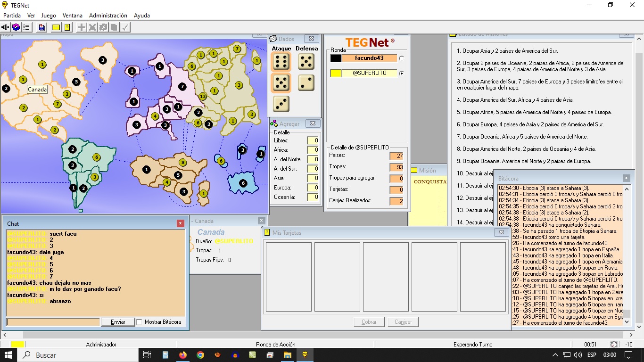Enable the Mostrar Bitácora checkbox
The image size is (644, 362).
[139, 322]
